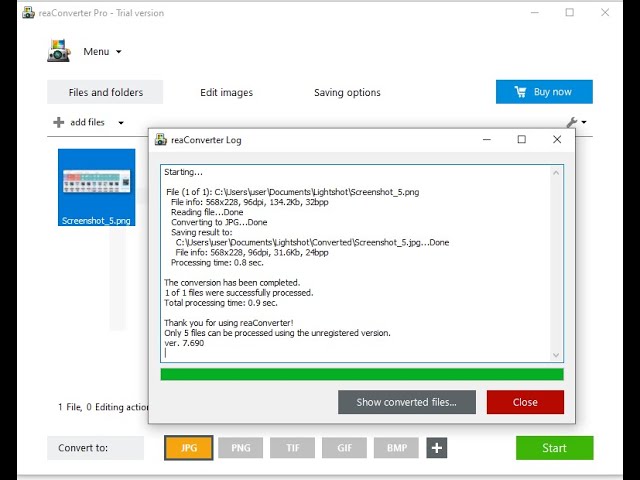The width and height of the screenshot is (640, 480).
Task: Open the wrench settings dropdown
Action: (577, 123)
